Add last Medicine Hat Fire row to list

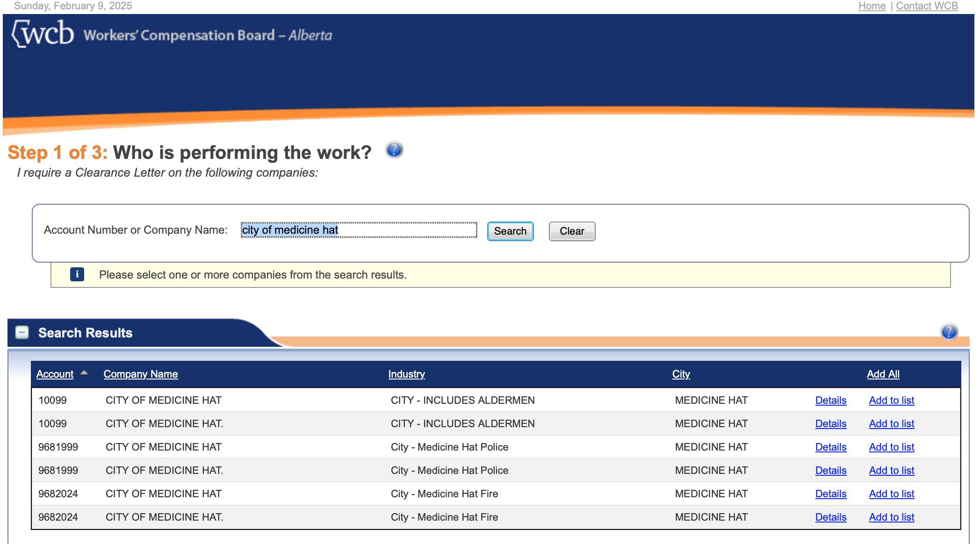pyautogui.click(x=891, y=517)
